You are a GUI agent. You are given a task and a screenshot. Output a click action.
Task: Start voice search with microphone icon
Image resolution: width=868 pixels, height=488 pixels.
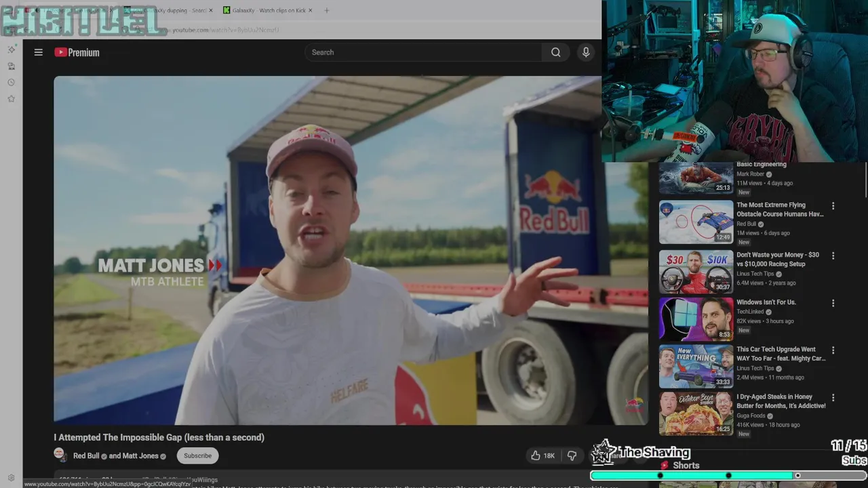pos(586,52)
